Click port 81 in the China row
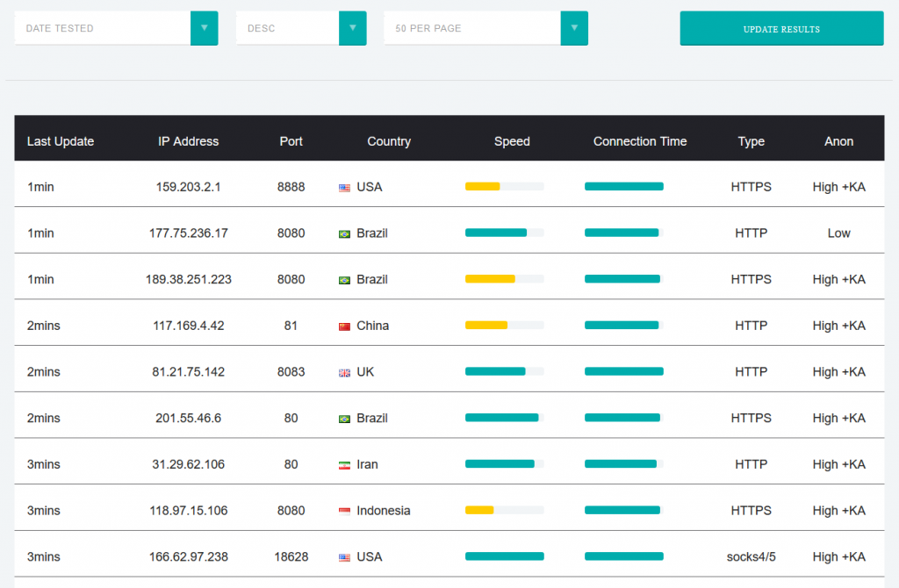Image resolution: width=899 pixels, height=588 pixels. (x=291, y=326)
